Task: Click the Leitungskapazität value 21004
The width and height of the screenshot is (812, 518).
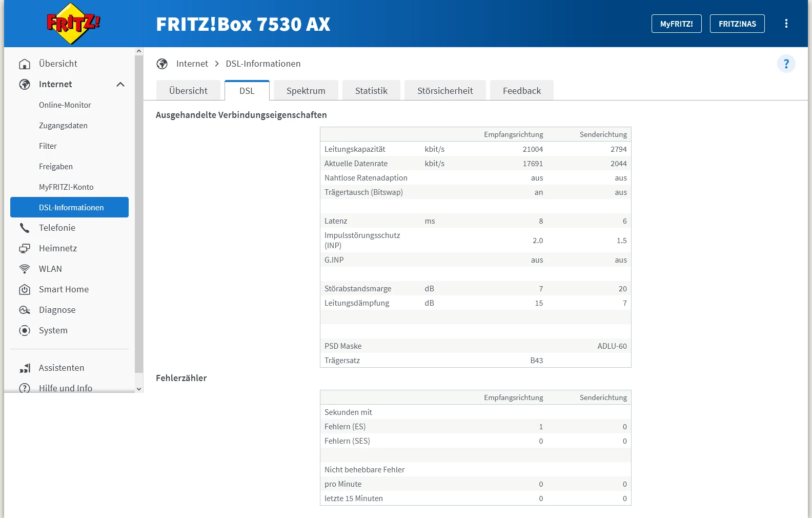Action: tap(533, 149)
